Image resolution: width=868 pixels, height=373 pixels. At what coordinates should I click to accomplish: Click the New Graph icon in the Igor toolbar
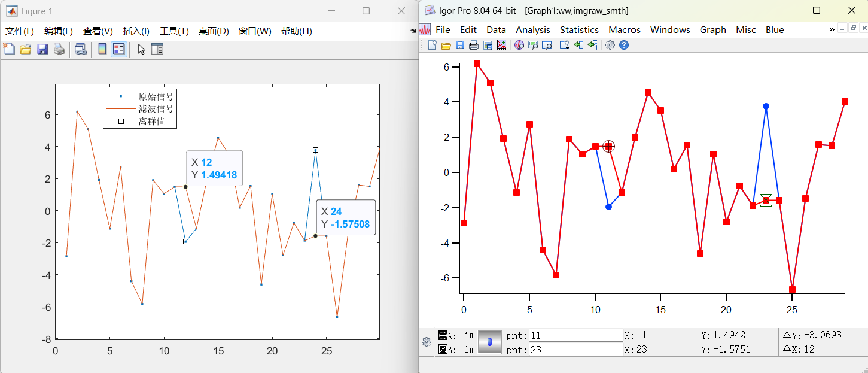(501, 45)
